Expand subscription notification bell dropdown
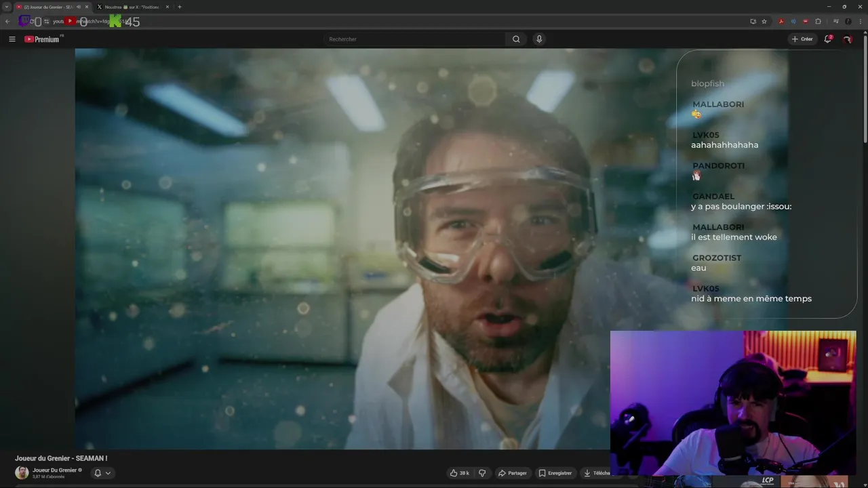The image size is (868, 488). [102, 473]
